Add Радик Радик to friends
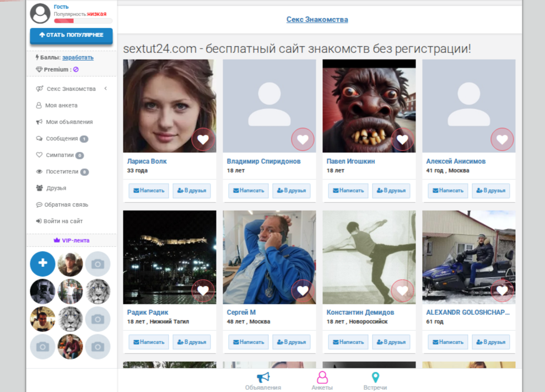This screenshot has width=545, height=392. click(x=192, y=342)
